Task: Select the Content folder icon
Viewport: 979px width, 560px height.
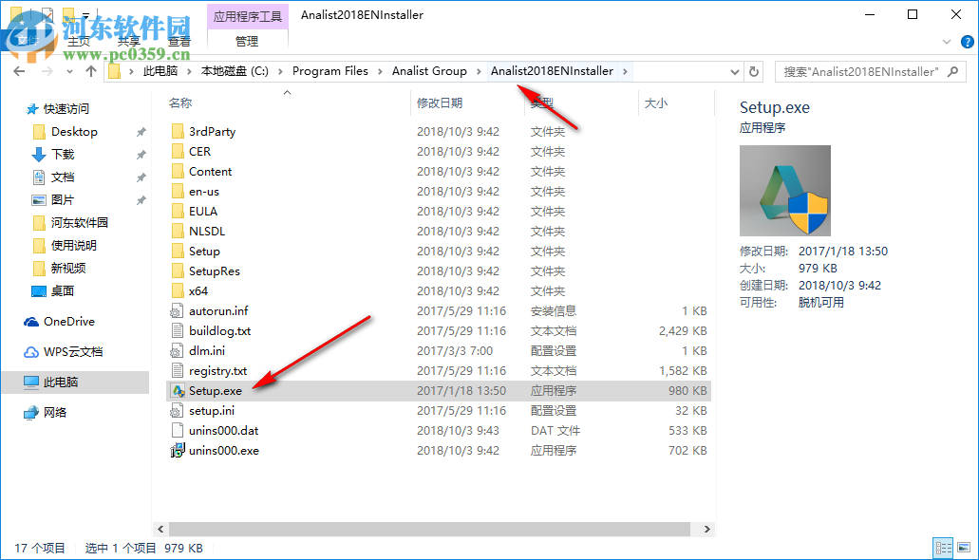Action: [x=178, y=172]
